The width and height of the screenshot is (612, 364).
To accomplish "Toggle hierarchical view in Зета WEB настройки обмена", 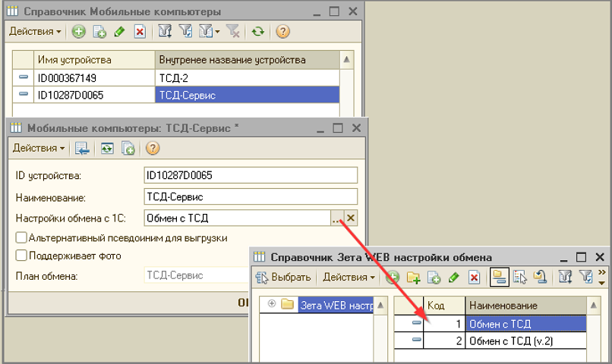I will tap(499, 278).
